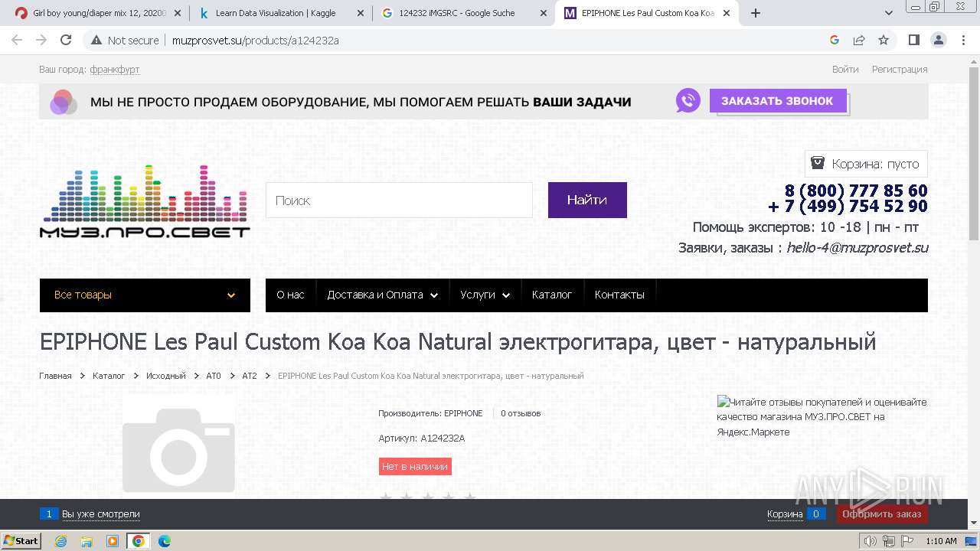Focus the Поиск search field
Screen dimensions: 980x551
(399, 200)
